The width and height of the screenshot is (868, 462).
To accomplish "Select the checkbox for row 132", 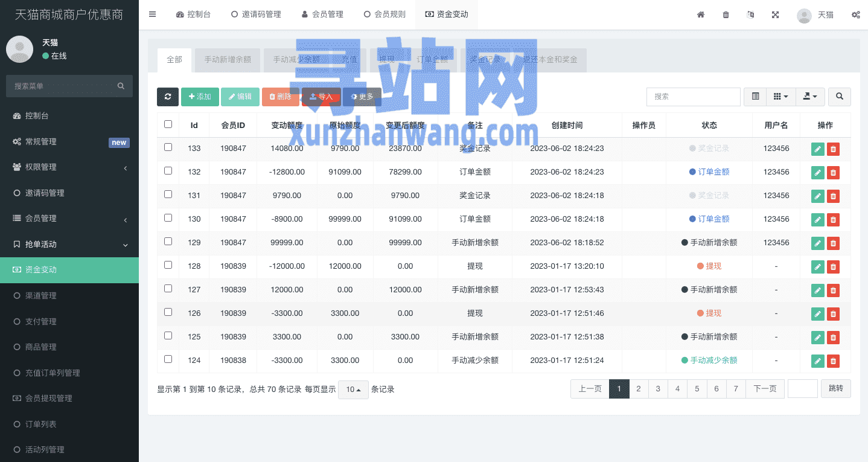I will (x=168, y=171).
